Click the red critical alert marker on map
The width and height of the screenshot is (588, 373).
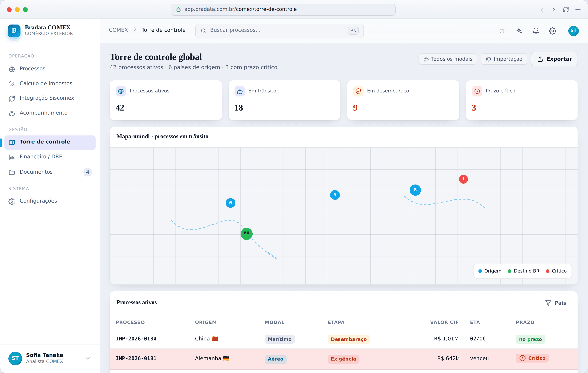click(463, 179)
